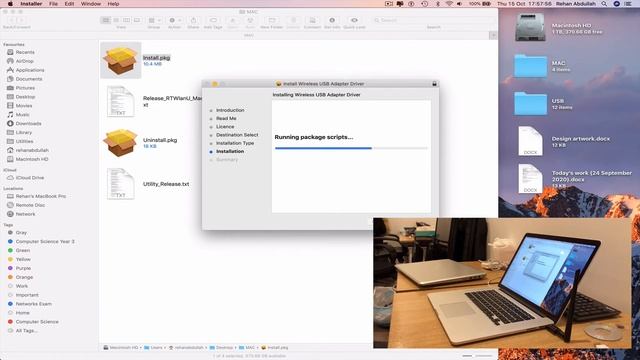Open Applications in Finder sidebar

coord(30,70)
